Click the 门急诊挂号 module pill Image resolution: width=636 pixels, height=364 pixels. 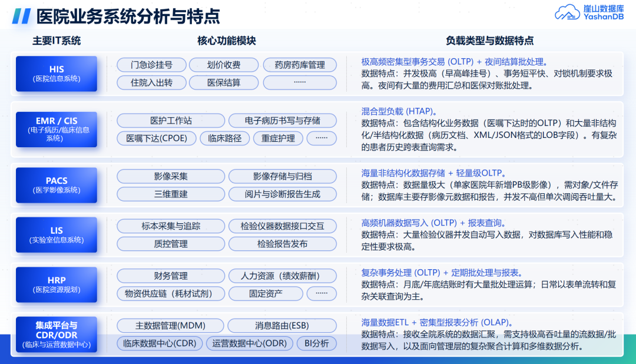click(152, 65)
